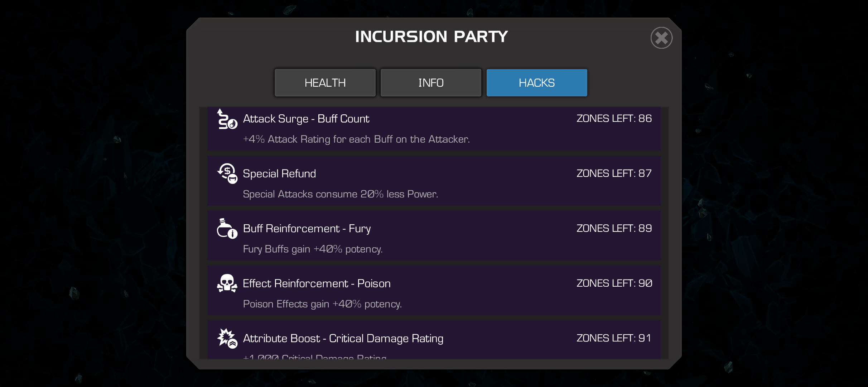Select the Effect Reinforcement - Poison title
The height and width of the screenshot is (387, 868).
tap(317, 283)
